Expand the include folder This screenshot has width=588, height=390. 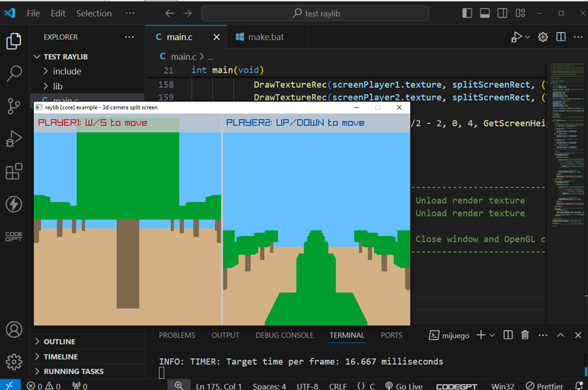pos(66,71)
